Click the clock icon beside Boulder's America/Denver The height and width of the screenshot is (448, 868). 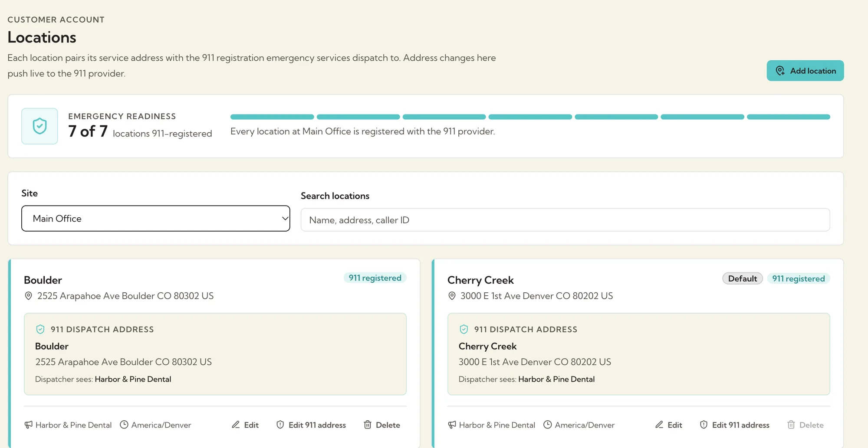tap(124, 425)
